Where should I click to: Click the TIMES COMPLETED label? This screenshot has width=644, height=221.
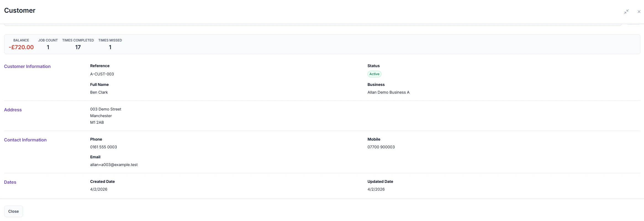click(x=78, y=40)
